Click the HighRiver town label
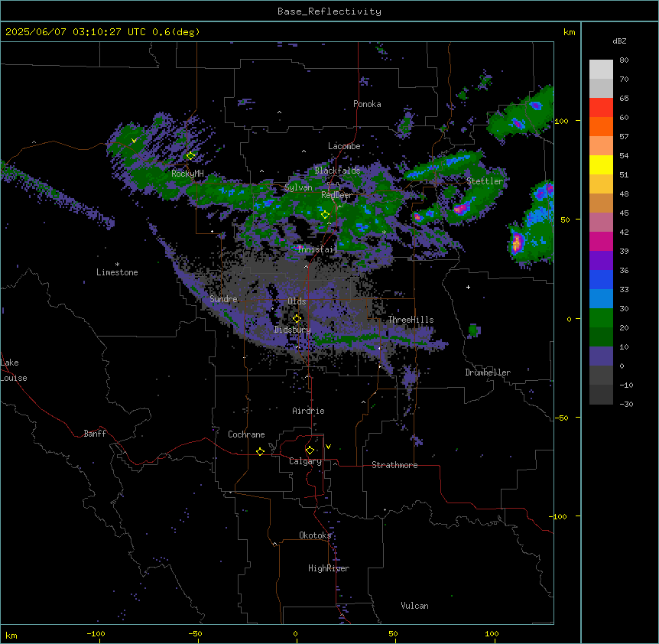Screen dimensions: 659x644 coord(329,568)
